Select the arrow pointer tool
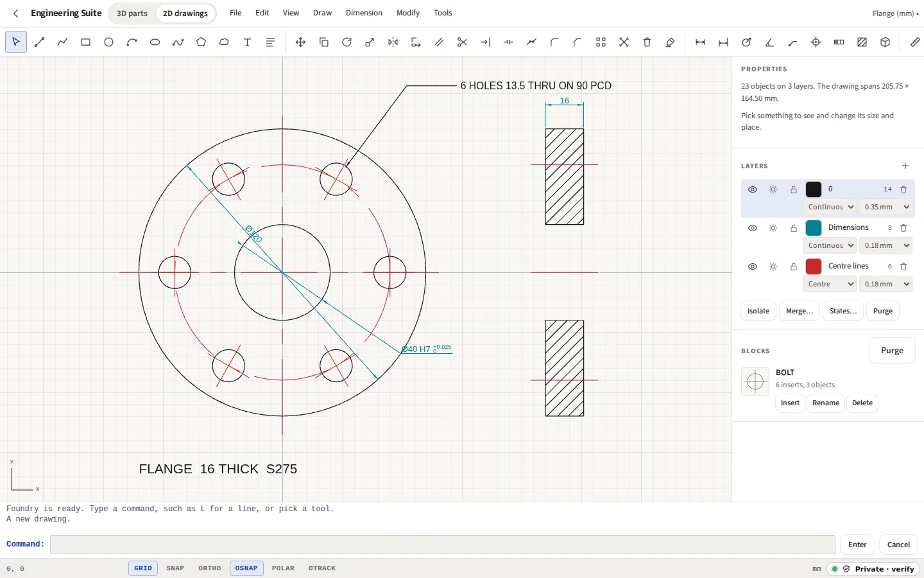The image size is (924, 578). 16,42
